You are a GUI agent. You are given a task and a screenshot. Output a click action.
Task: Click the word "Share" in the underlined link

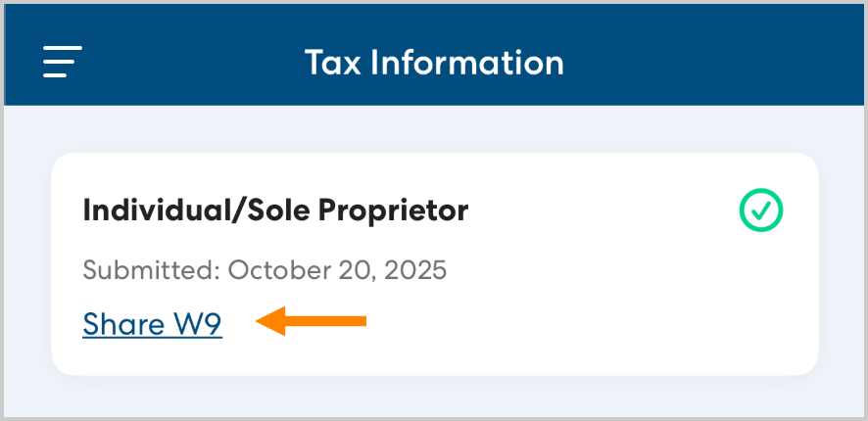(122, 324)
